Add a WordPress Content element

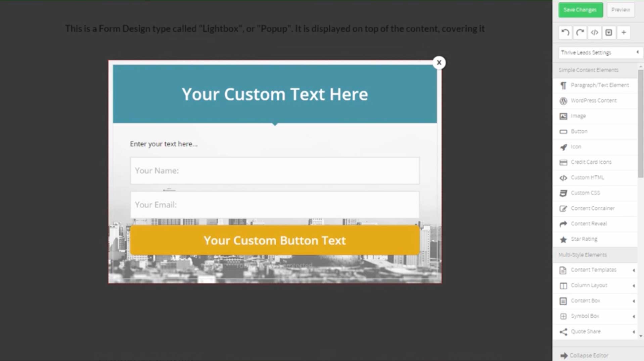[594, 101]
